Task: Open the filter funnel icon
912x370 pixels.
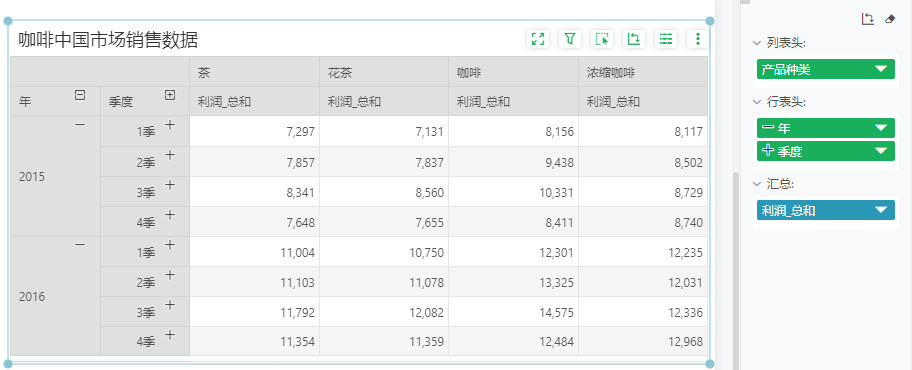Action: tap(570, 39)
